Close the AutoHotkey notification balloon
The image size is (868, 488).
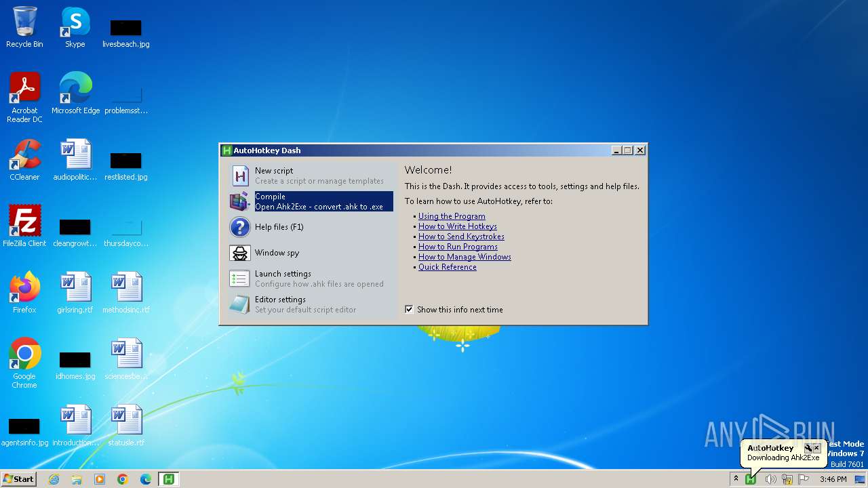pyautogui.click(x=816, y=448)
